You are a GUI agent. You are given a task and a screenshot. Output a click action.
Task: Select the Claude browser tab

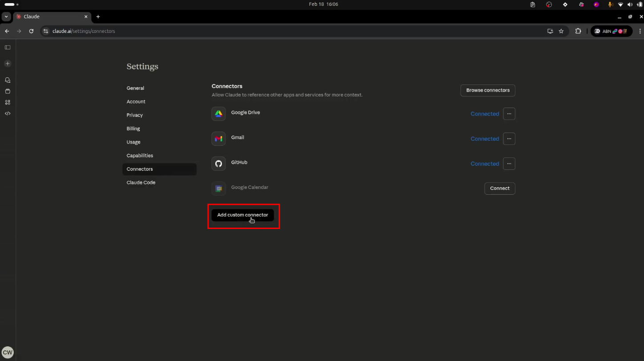(44, 16)
